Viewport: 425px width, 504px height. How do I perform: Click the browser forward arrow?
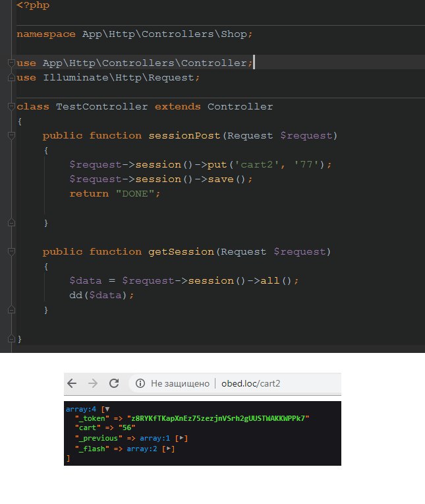click(x=93, y=383)
